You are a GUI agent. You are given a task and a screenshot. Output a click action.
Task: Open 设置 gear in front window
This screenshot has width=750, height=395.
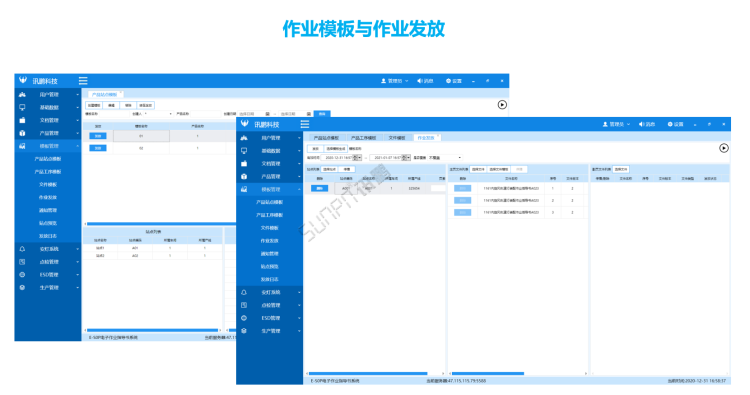pos(670,124)
